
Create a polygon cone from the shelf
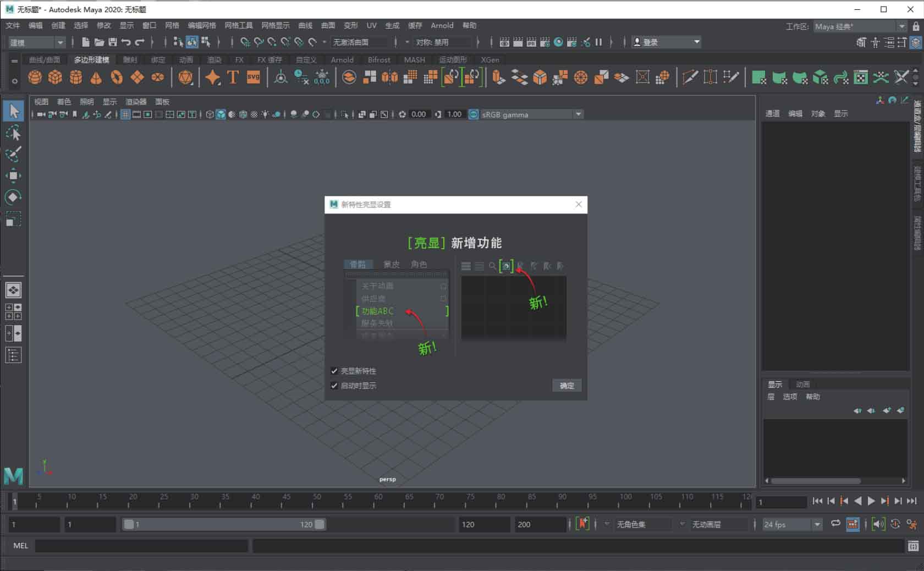tap(96, 78)
